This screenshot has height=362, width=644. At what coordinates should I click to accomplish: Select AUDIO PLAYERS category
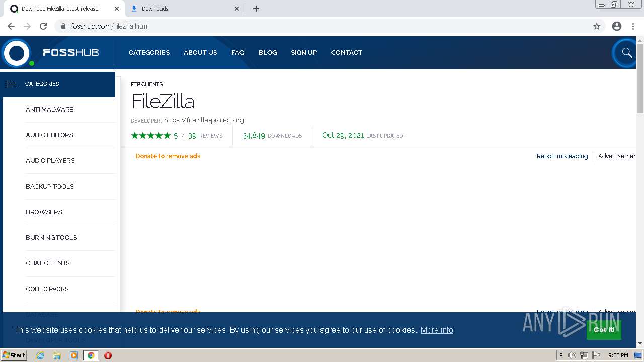50,161
